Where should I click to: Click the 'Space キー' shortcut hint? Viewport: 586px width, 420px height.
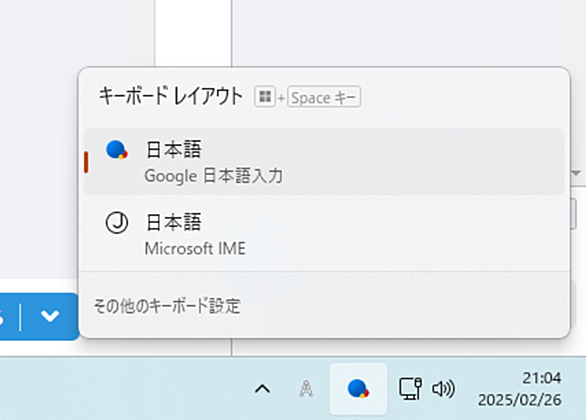coord(324,97)
